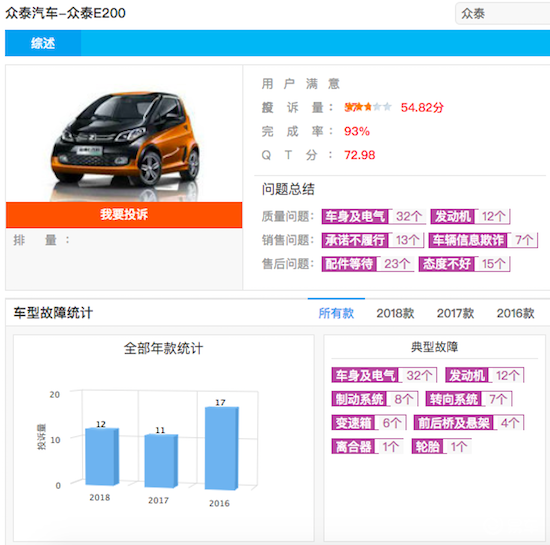
Task: Click the 72.98 QT score value
Action: 360,155
